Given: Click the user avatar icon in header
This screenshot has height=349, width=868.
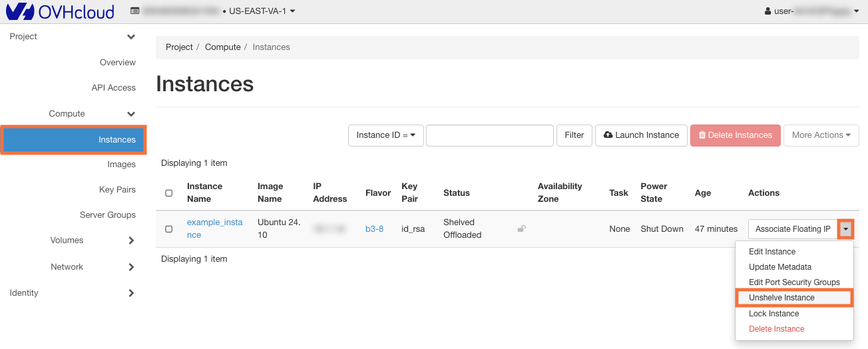Looking at the screenshot, I should coord(768,11).
